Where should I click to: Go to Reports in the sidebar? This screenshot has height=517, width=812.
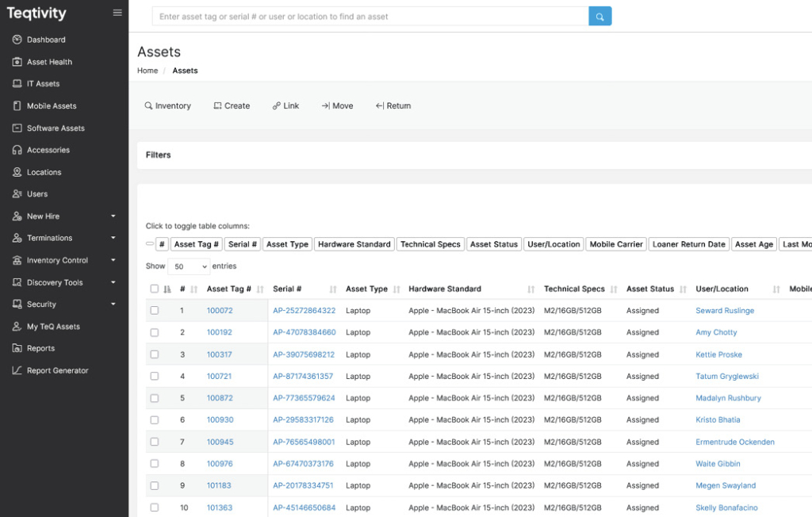pos(40,348)
